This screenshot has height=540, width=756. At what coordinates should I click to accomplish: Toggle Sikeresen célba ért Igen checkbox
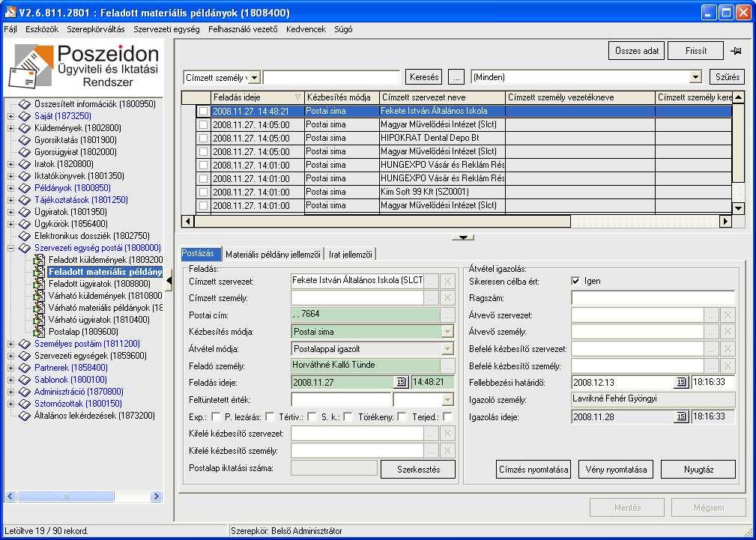point(575,281)
